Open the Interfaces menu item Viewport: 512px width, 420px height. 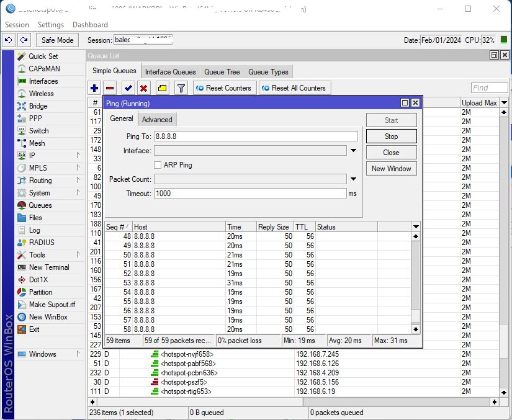pos(43,81)
